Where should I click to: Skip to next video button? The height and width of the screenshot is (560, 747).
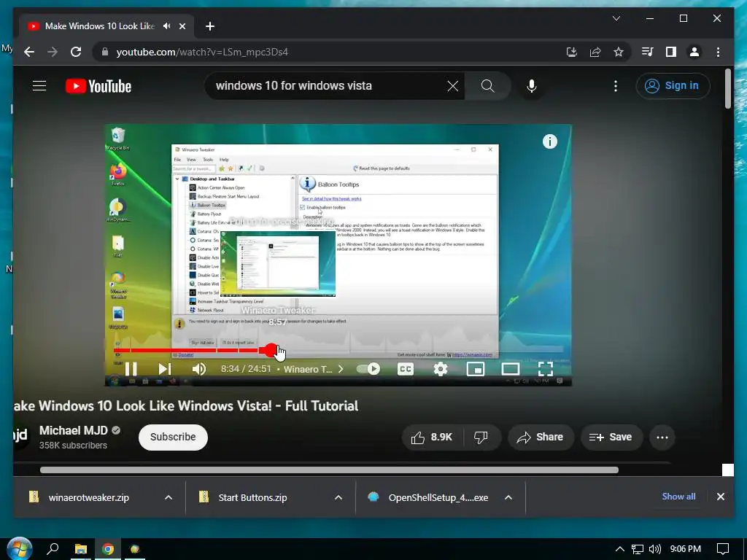click(x=164, y=369)
